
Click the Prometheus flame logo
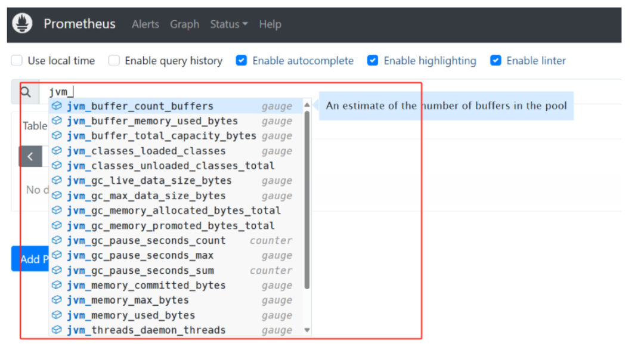tap(22, 23)
